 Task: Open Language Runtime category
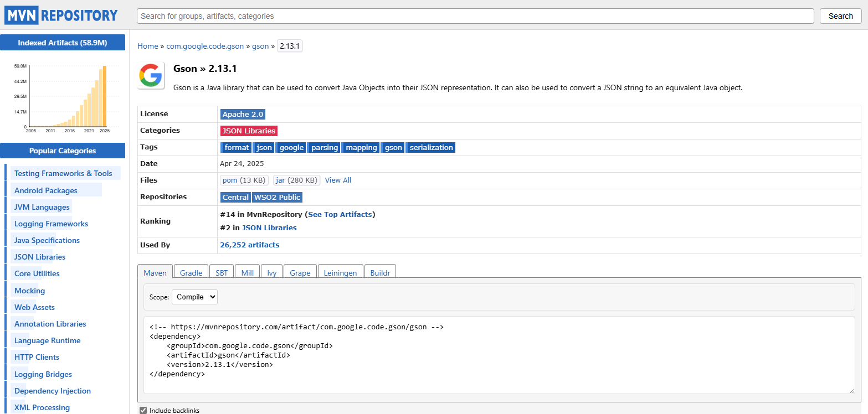tap(48, 340)
